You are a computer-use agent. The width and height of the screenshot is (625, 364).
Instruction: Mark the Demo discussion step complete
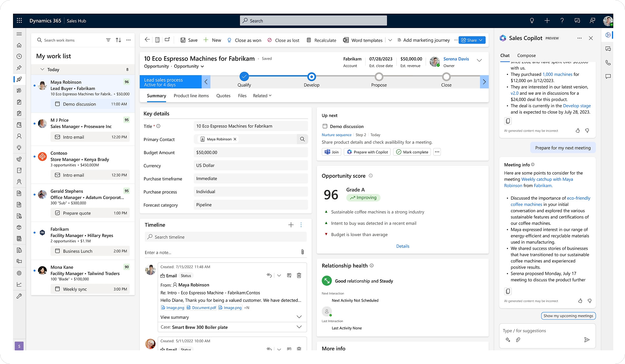pyautogui.click(x=412, y=152)
